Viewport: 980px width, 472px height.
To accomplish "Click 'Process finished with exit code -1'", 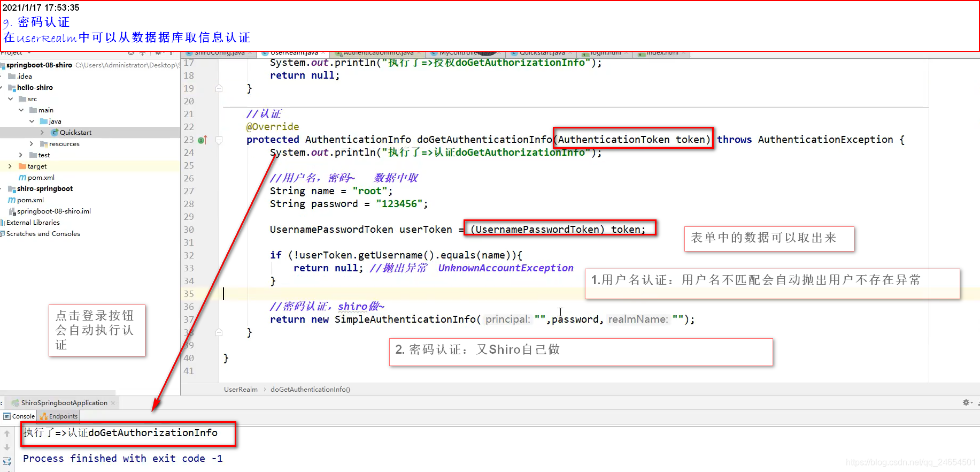I will pos(123,459).
